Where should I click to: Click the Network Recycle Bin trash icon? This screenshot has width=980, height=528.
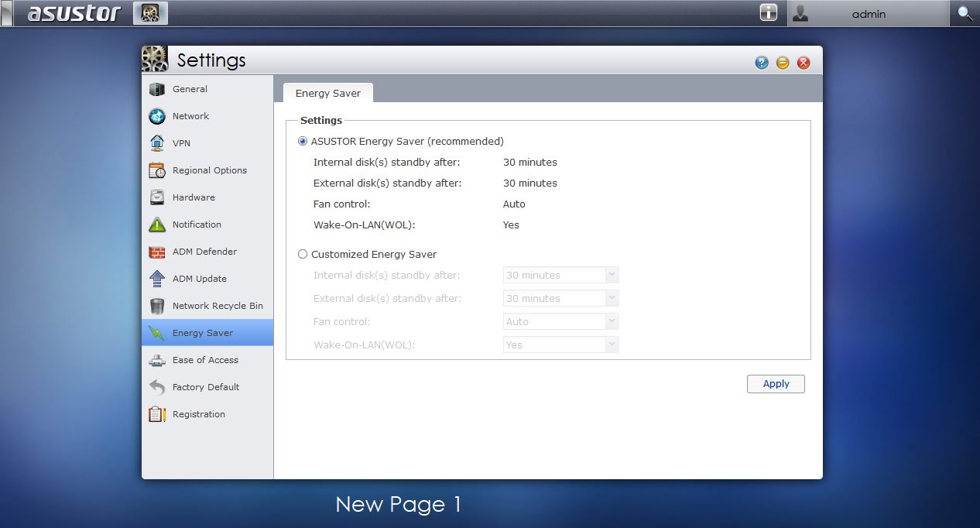(x=157, y=306)
